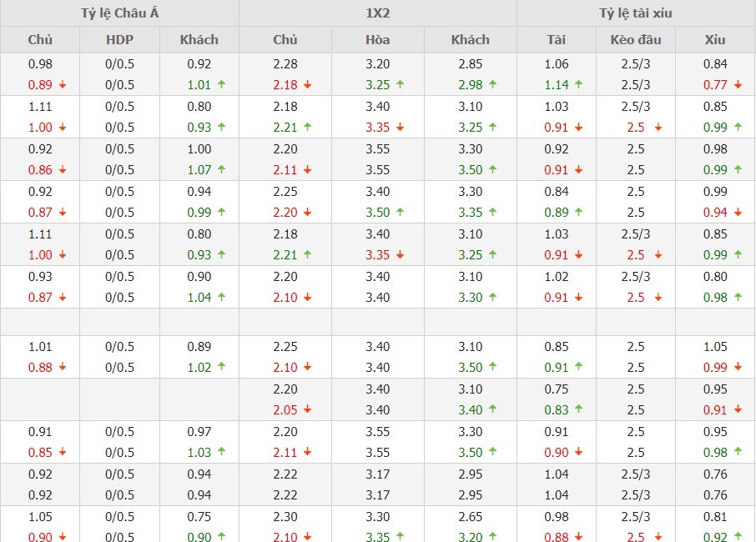The height and width of the screenshot is (542, 756).
Task: Click the red down arrow beside 0.89 in Chủ column
Action: pos(62,85)
